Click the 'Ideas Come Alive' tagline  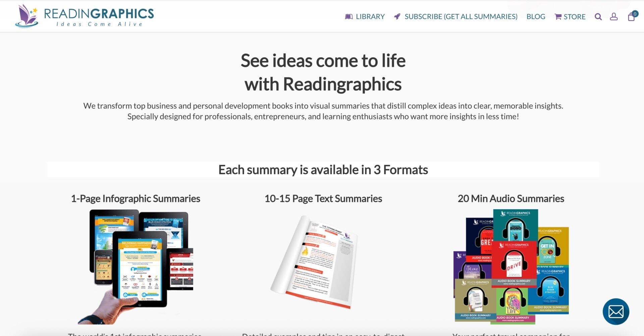coord(99,24)
